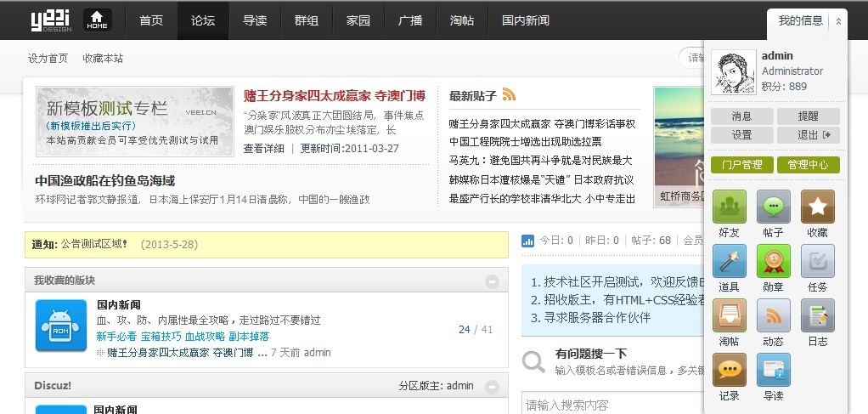Open the 群组 nav item
The height and width of the screenshot is (414, 868).
click(307, 20)
